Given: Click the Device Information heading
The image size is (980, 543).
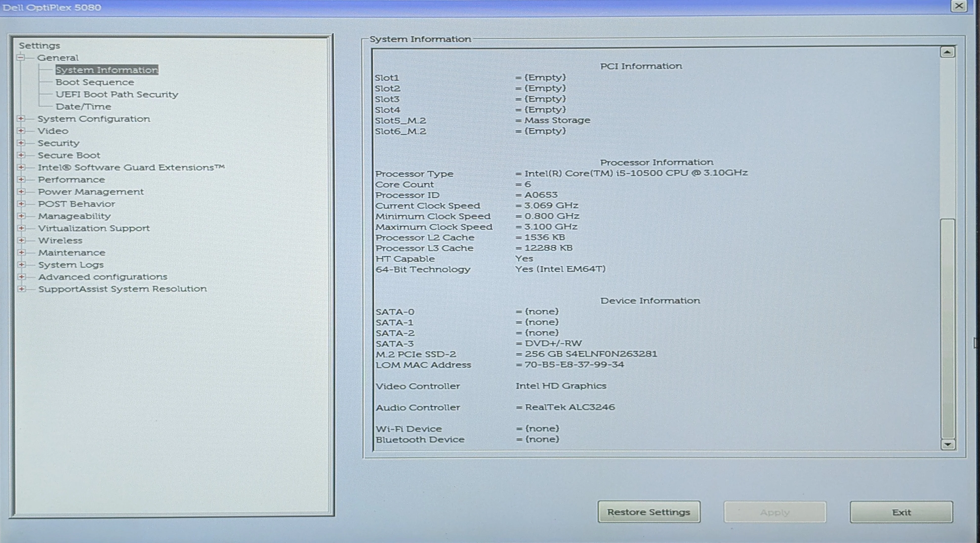Looking at the screenshot, I should coord(650,301).
